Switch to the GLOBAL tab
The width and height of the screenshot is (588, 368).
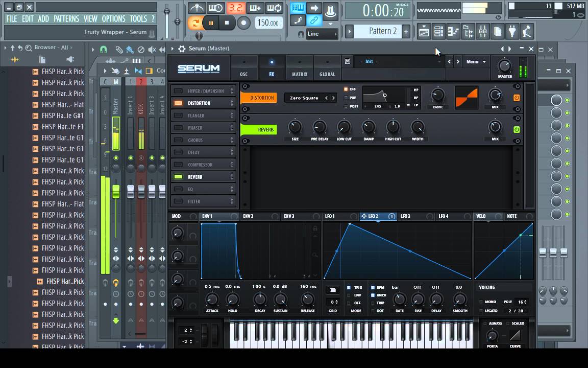[327, 68]
